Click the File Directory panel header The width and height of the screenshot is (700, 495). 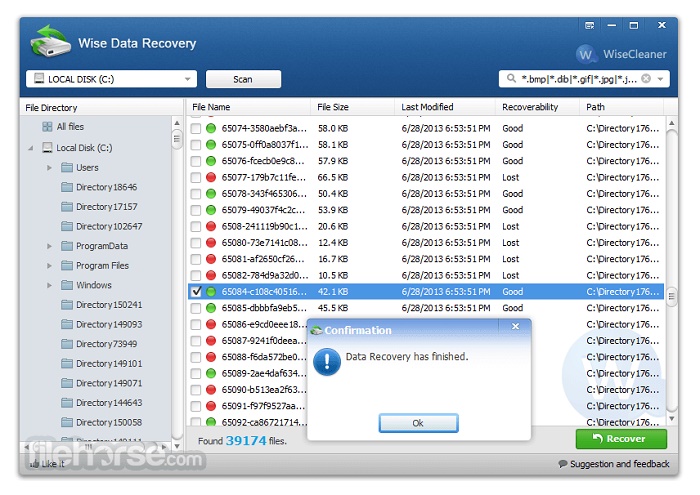pos(102,108)
